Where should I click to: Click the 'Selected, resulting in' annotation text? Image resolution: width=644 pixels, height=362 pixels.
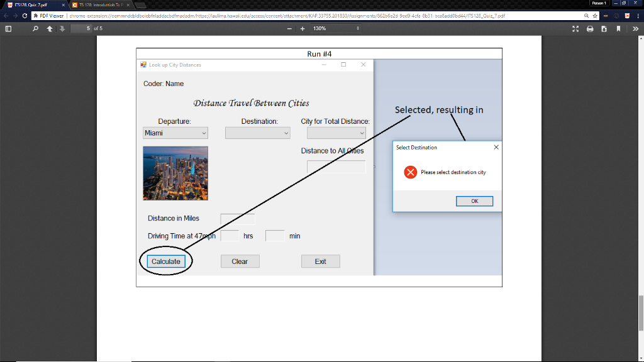point(439,110)
